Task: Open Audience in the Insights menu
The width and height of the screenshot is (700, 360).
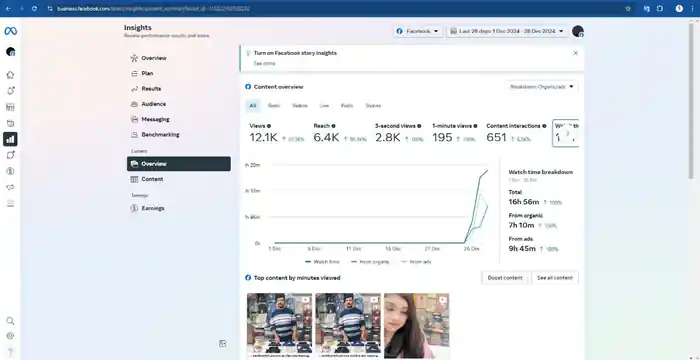Action: pyautogui.click(x=179, y=104)
